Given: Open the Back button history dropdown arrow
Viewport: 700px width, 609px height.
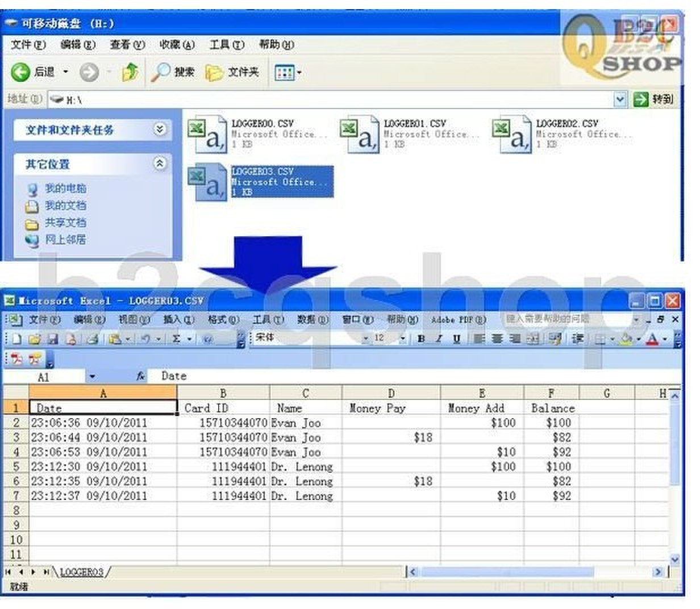Looking at the screenshot, I should (x=65, y=72).
